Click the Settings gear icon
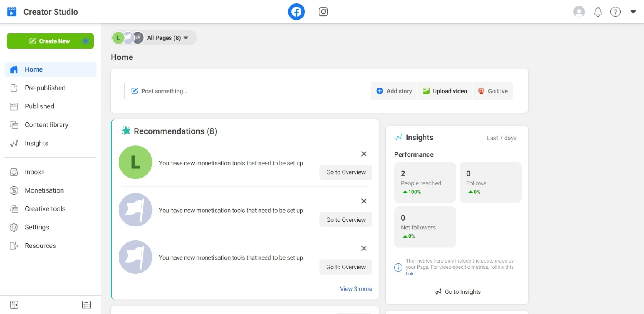644x314 pixels. 14,227
